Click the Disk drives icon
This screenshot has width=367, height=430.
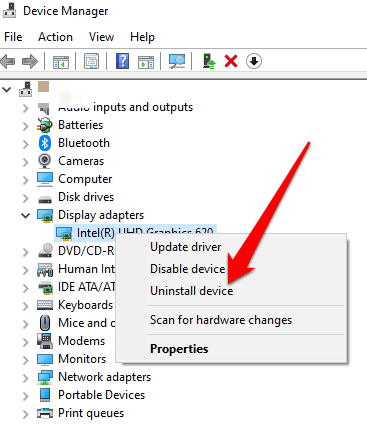coord(45,199)
